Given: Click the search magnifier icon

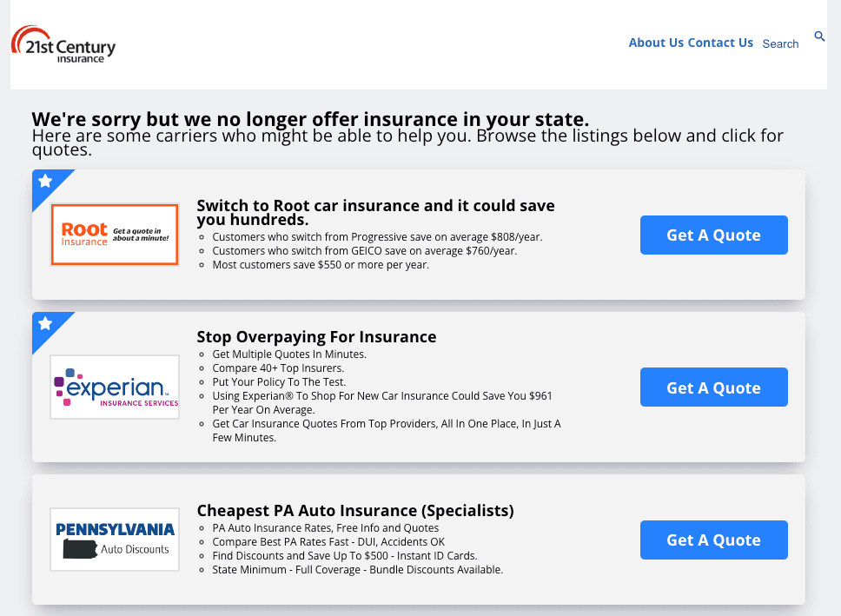Looking at the screenshot, I should click(x=819, y=36).
